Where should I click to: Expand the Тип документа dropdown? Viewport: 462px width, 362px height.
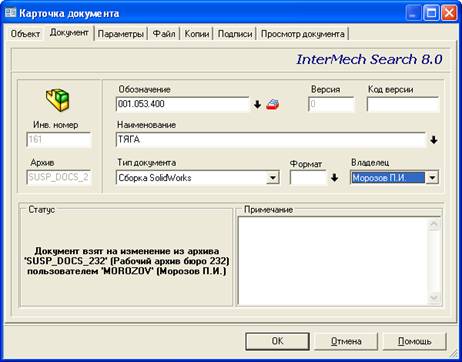tap(272, 178)
